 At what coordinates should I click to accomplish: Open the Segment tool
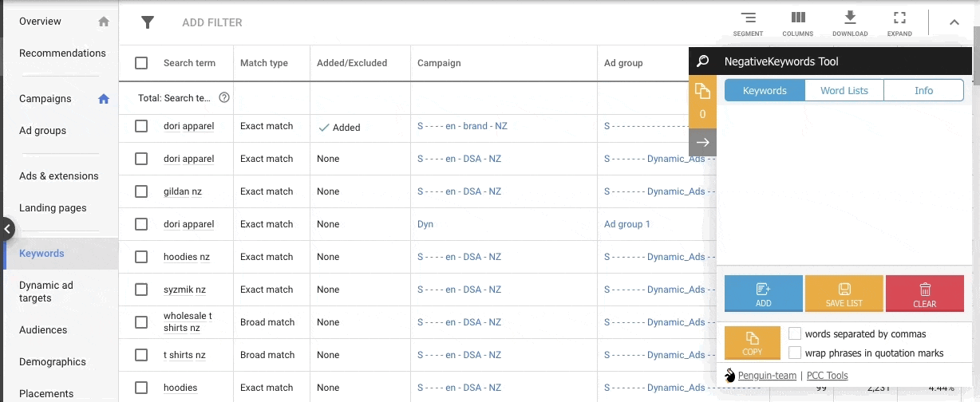pos(748,23)
